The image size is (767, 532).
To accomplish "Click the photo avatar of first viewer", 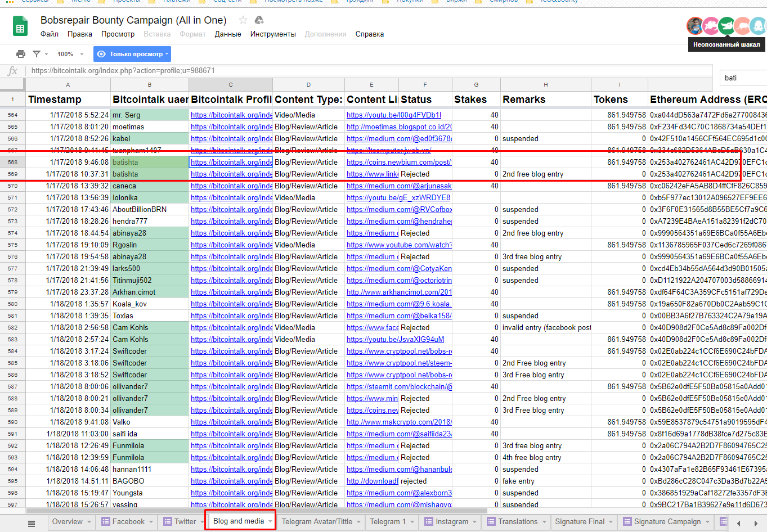I will tap(695, 26).
